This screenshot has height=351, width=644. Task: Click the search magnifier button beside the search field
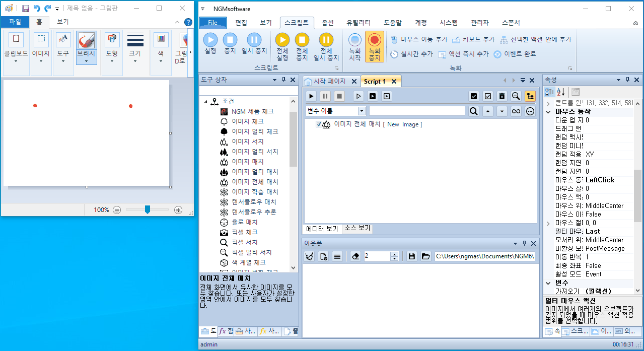pos(473,111)
